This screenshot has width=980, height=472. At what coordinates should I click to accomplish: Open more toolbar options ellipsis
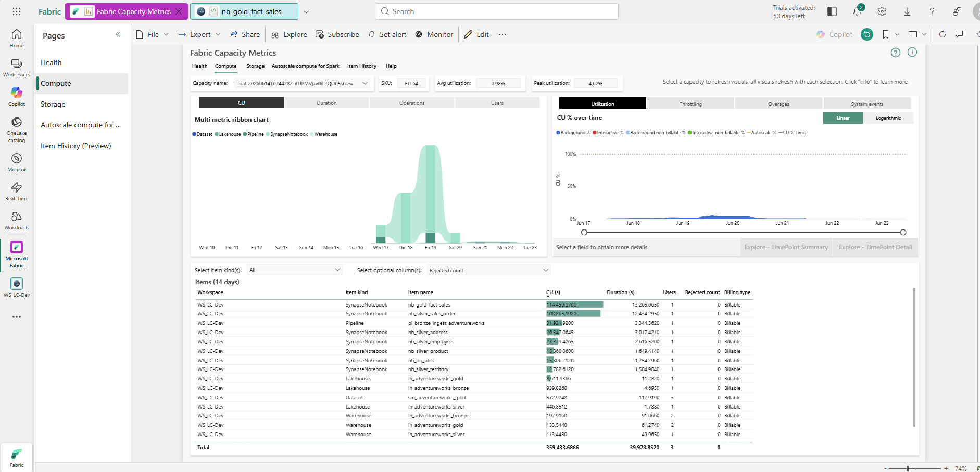[502, 34]
